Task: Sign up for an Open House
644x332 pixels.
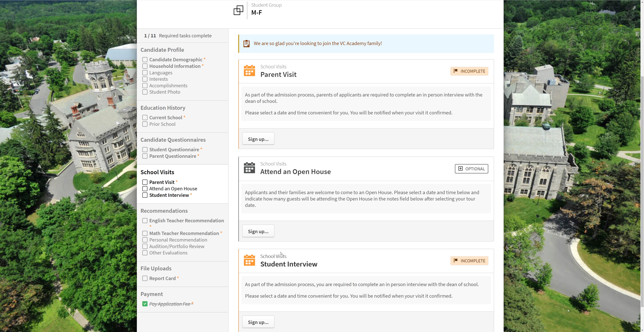Action: (x=258, y=231)
